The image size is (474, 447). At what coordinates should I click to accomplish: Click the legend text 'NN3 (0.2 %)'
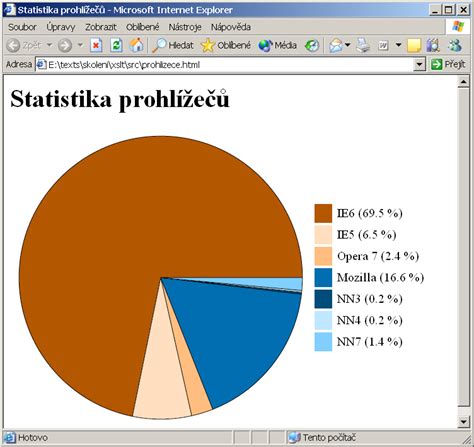click(x=370, y=299)
